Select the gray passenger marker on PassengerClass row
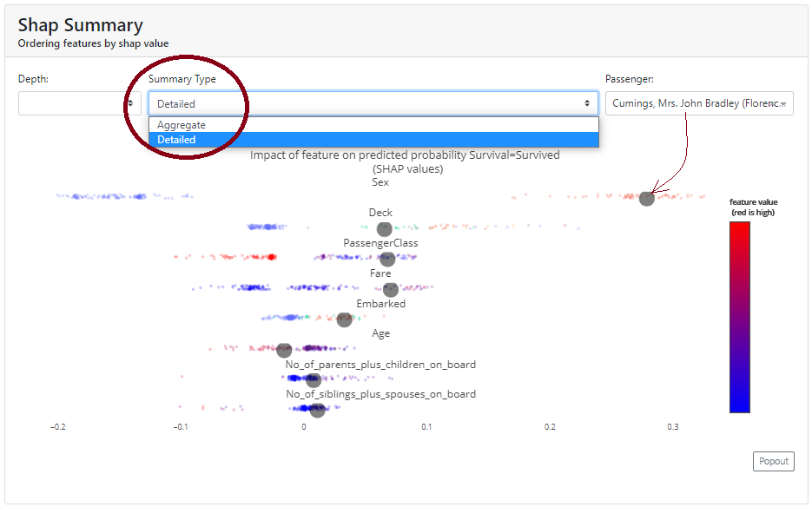 click(387, 259)
